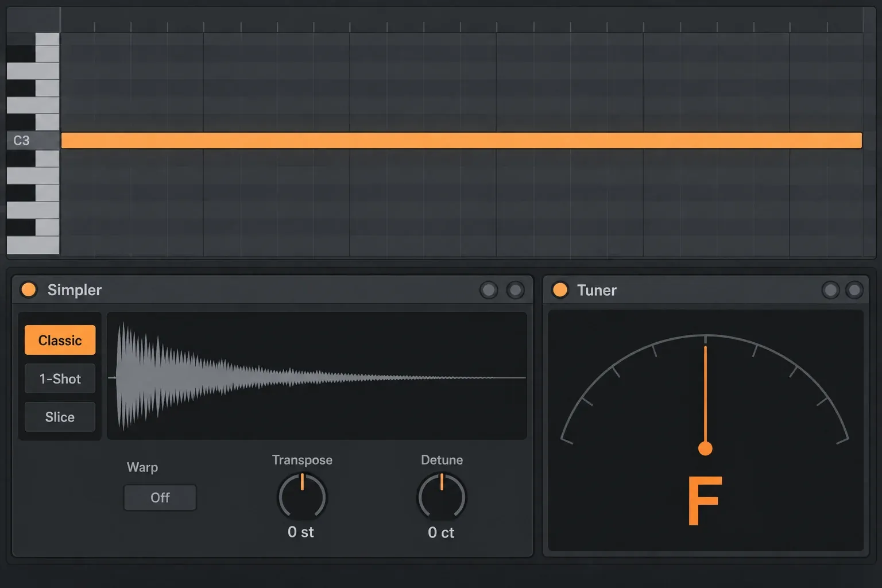Select the Detune value 0 ct

(x=441, y=533)
